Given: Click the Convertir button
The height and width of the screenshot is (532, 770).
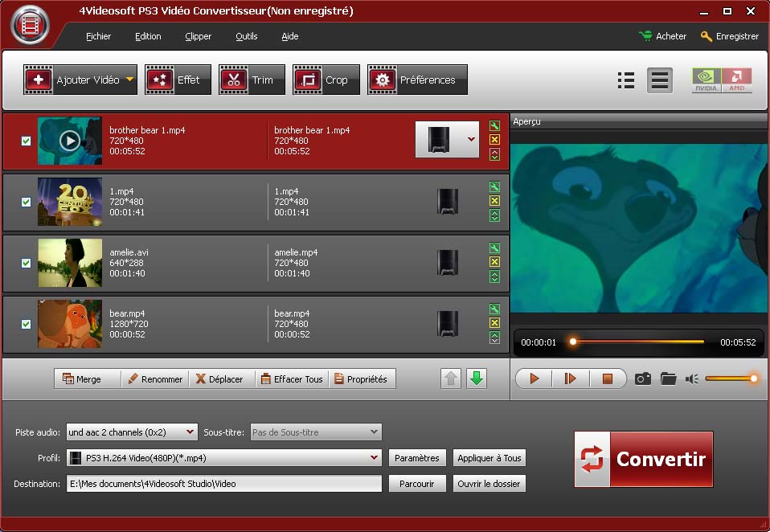Looking at the screenshot, I should point(643,459).
